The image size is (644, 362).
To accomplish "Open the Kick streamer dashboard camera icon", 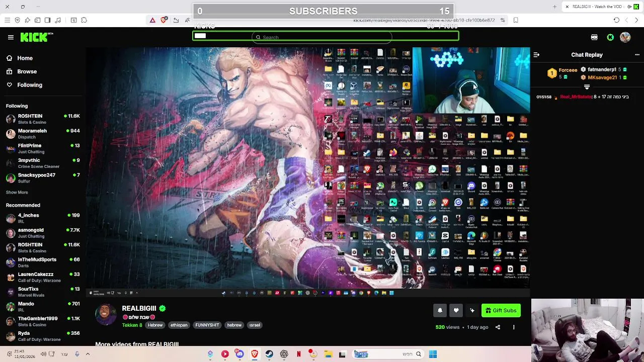I will [x=594, y=37].
